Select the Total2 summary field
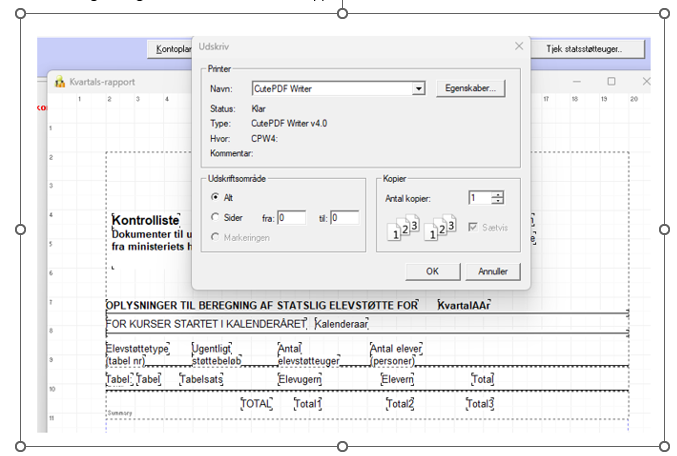677x456 pixels. point(400,404)
